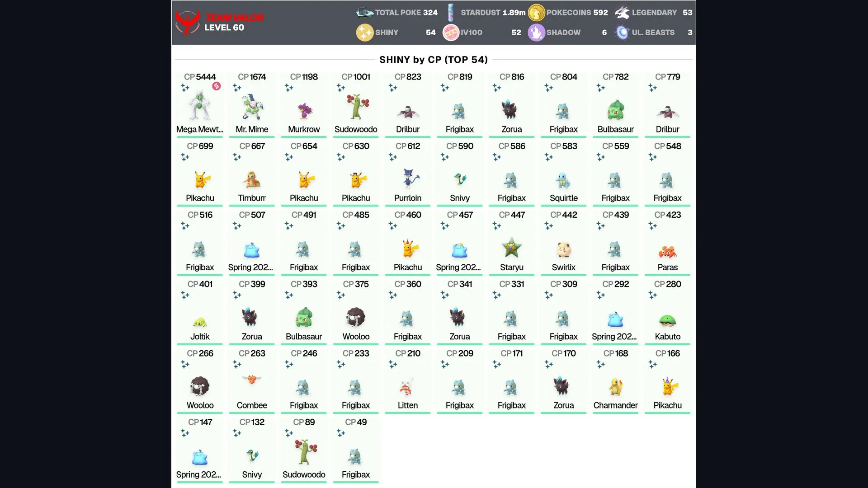Image resolution: width=868 pixels, height=488 pixels.
Task: Click the Team Valor emblem icon
Action: point(188,23)
